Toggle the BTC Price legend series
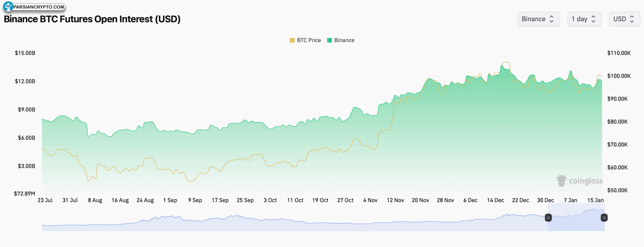This screenshot has height=247, width=644. click(305, 40)
